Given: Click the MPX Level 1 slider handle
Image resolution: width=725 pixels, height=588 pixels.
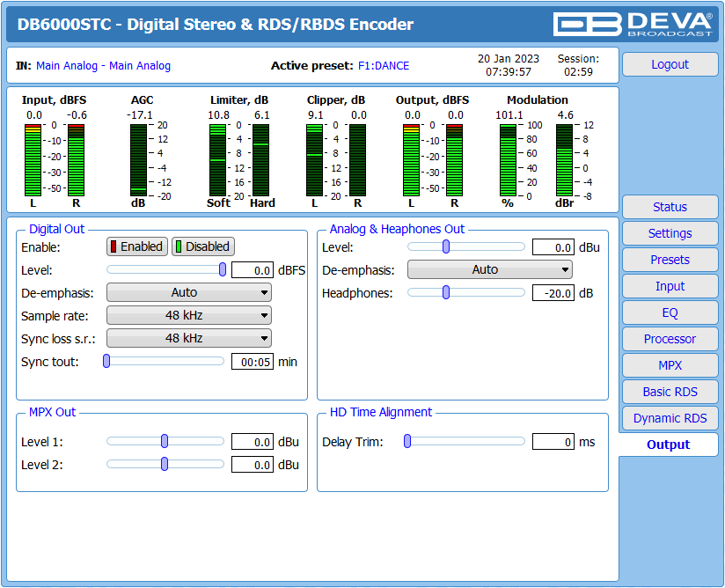Looking at the screenshot, I should (165, 441).
